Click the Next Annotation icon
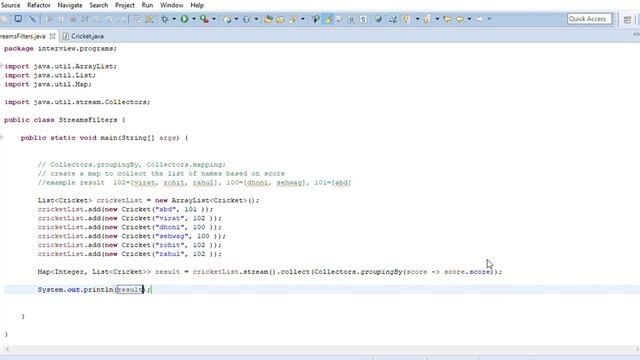 (x=407, y=19)
